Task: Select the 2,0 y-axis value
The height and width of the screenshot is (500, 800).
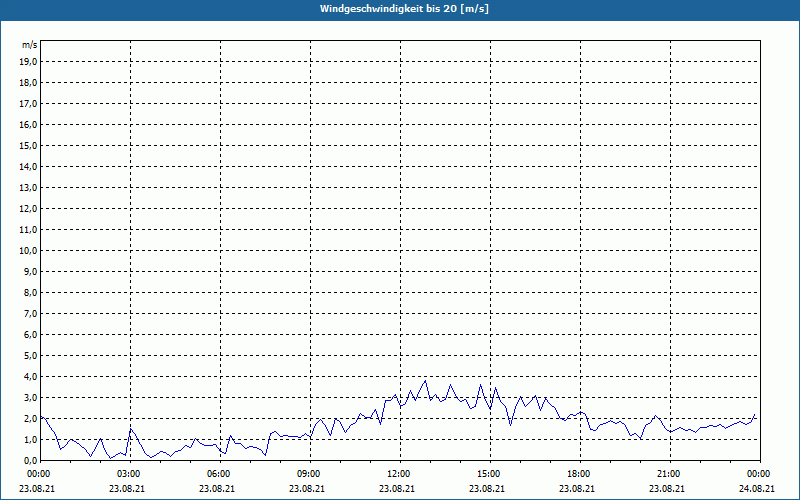Action: click(30, 418)
